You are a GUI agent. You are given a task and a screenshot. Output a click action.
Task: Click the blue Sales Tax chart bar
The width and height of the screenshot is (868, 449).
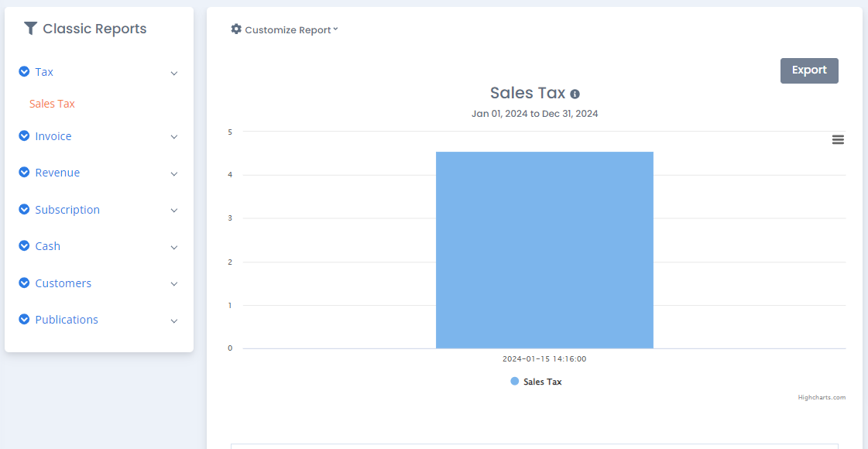click(x=544, y=250)
